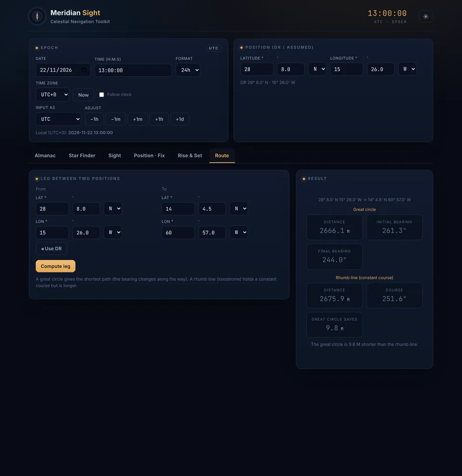Edit the DR latitude degrees field

257,69
